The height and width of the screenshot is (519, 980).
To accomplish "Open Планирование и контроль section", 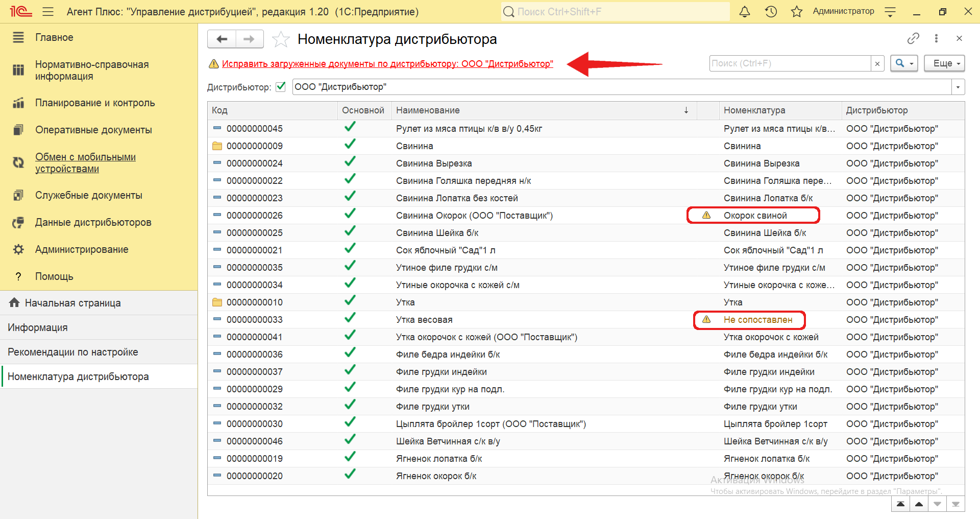I will click(x=95, y=103).
